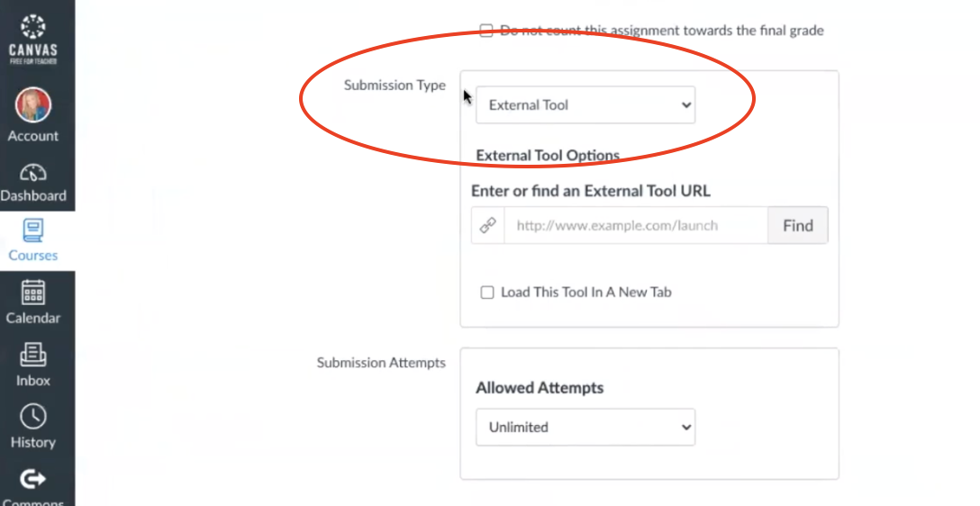Screen dimensions: 980x506
Task: Focus the External Tool URL input field
Action: point(636,225)
